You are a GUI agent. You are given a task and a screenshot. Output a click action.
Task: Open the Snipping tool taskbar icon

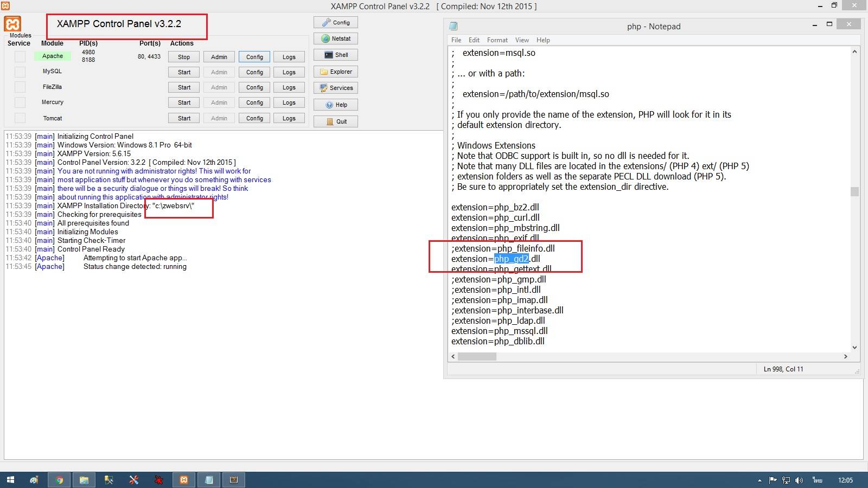[x=109, y=480]
